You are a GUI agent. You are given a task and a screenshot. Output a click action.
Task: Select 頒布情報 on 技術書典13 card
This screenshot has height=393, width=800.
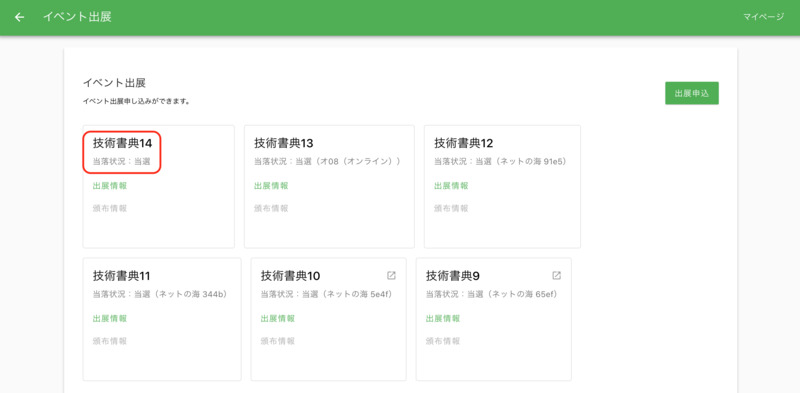(x=271, y=208)
